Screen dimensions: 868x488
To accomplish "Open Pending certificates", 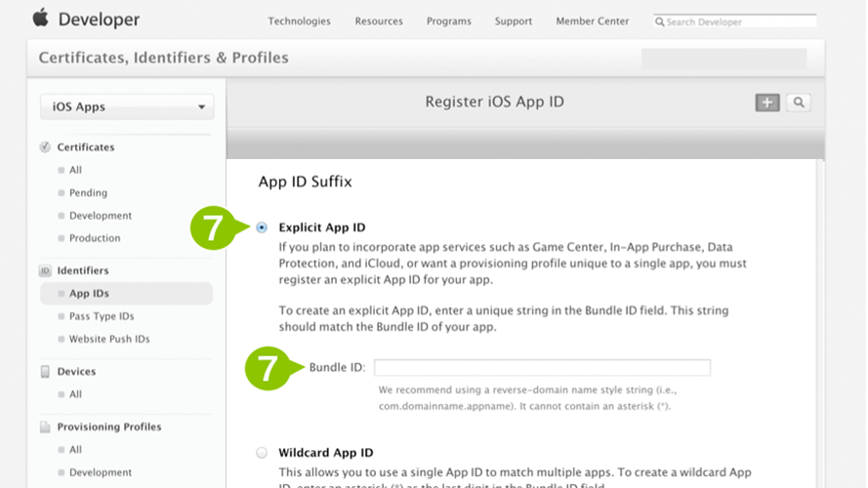I will coord(88,192).
